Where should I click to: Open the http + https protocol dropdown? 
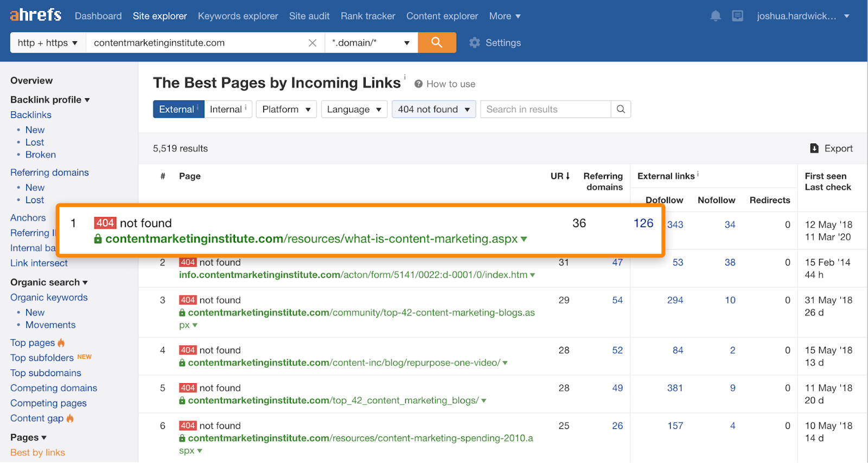tap(48, 43)
